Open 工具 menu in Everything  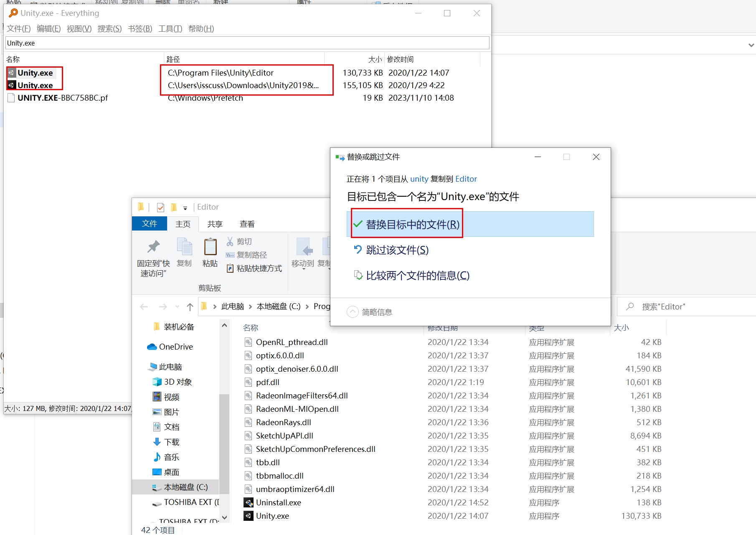click(x=170, y=28)
